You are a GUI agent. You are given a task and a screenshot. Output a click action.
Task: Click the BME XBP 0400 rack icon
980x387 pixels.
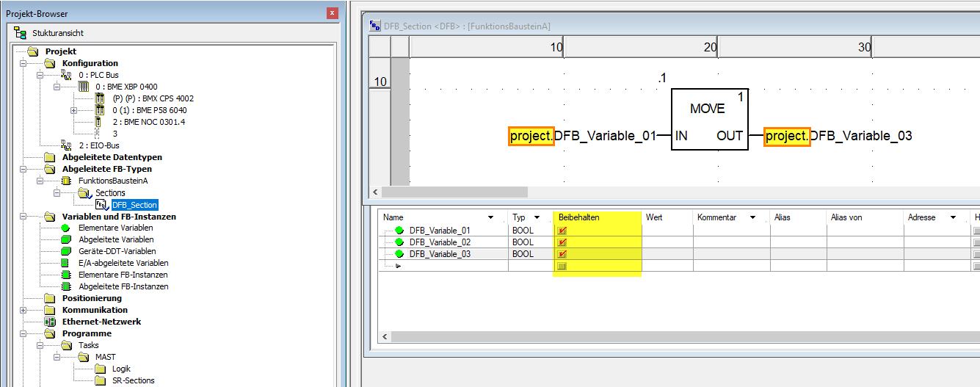click(x=83, y=87)
